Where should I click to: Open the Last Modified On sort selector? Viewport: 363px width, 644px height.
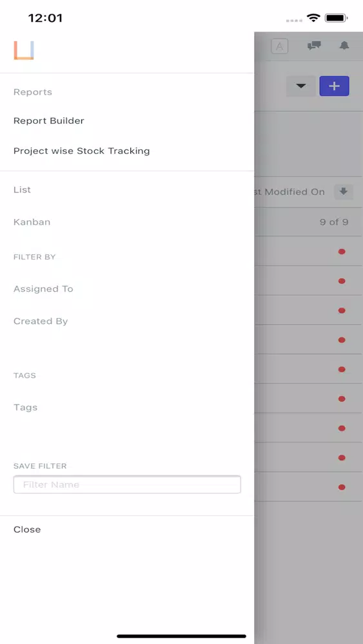(289, 192)
